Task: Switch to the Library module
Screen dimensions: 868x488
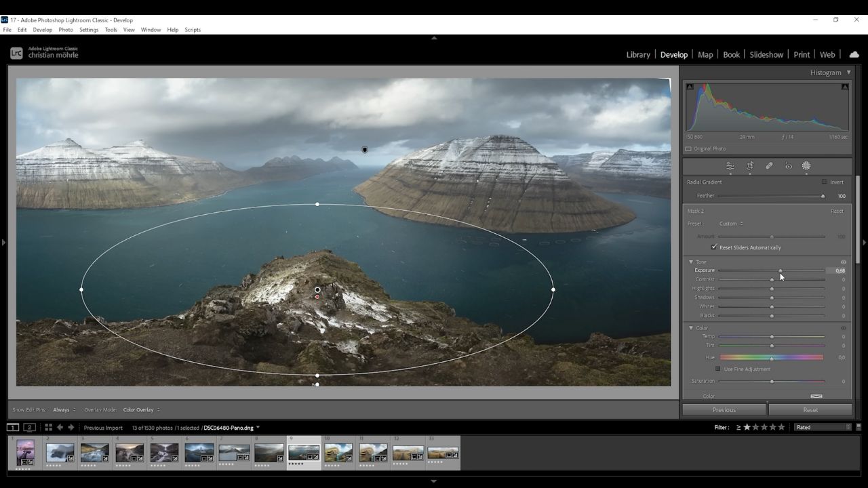Action: [x=637, y=55]
